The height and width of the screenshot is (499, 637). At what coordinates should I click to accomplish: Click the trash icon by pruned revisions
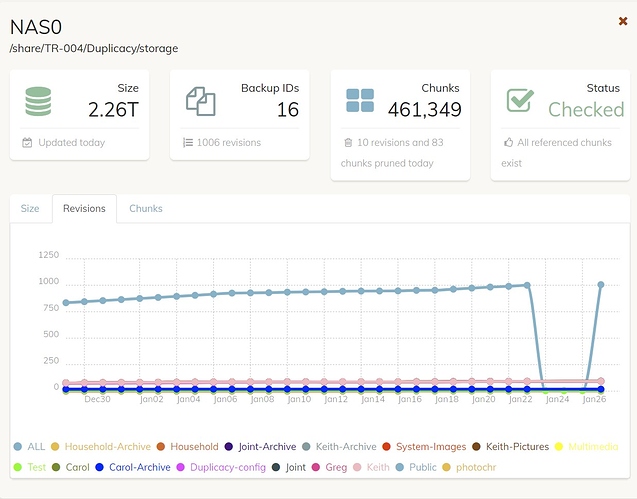pos(348,143)
